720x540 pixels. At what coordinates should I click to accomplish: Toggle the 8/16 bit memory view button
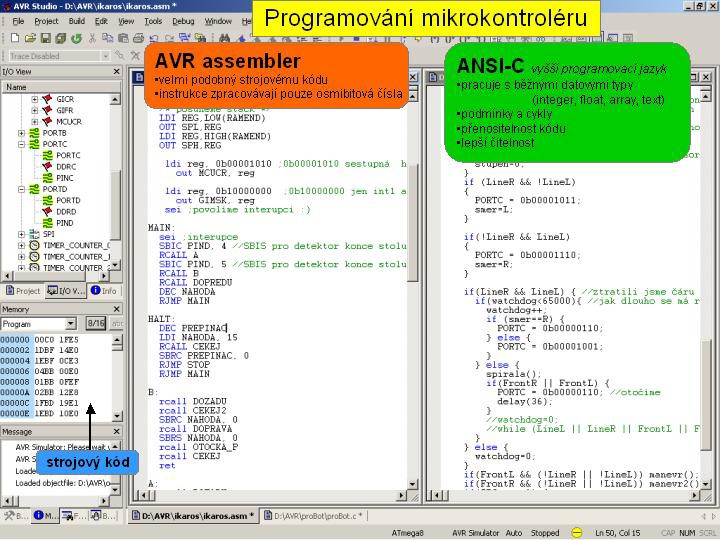(x=95, y=324)
